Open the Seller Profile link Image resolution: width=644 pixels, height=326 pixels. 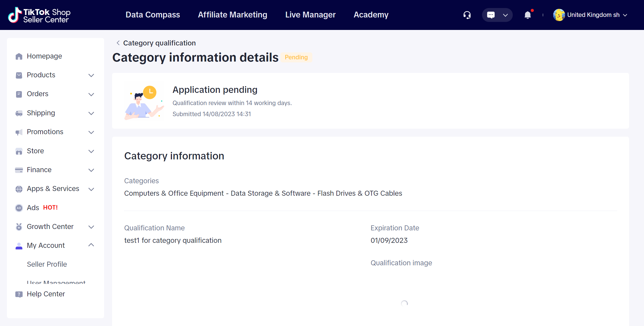[47, 264]
